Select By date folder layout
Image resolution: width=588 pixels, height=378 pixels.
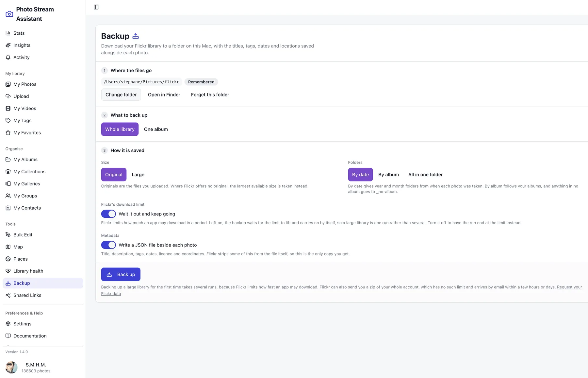point(360,175)
